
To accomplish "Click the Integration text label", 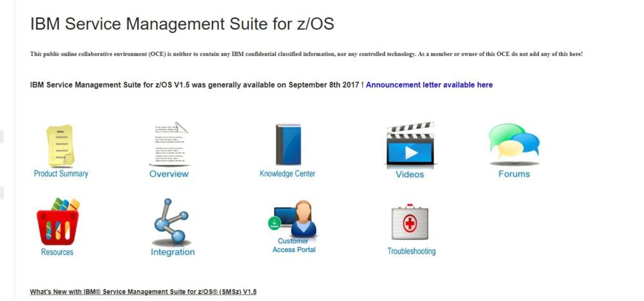I will click(x=173, y=252).
